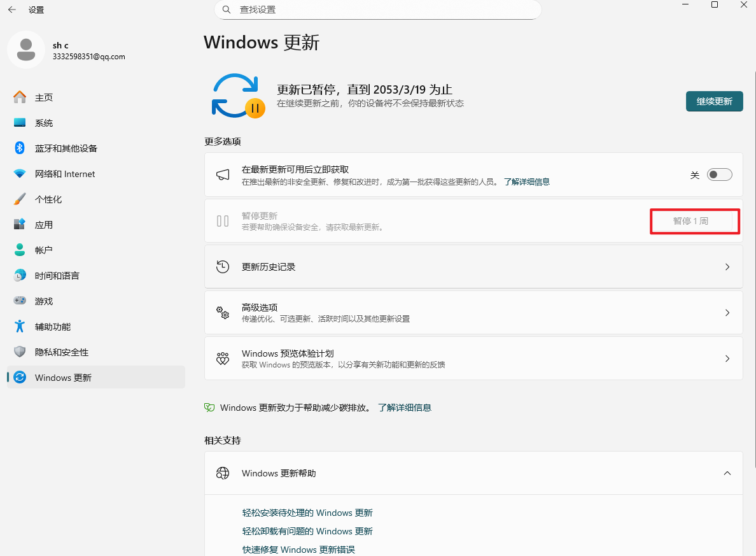Open 个性化 settings
The width and height of the screenshot is (756, 556).
click(96, 199)
